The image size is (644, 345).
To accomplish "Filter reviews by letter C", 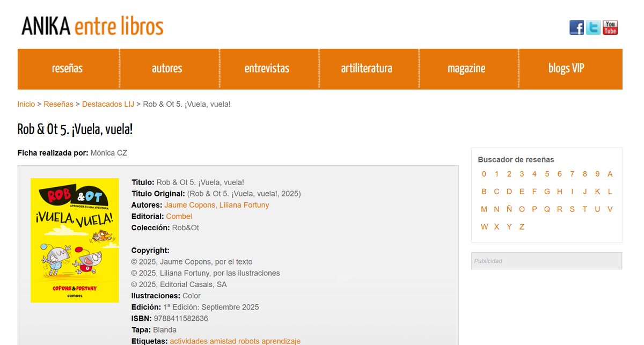I will pyautogui.click(x=496, y=192).
